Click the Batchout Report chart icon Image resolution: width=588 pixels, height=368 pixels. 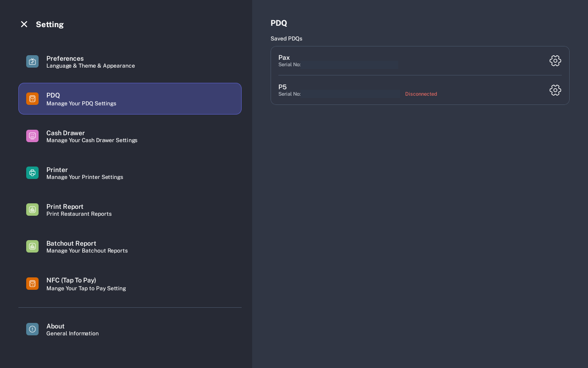tap(32, 247)
